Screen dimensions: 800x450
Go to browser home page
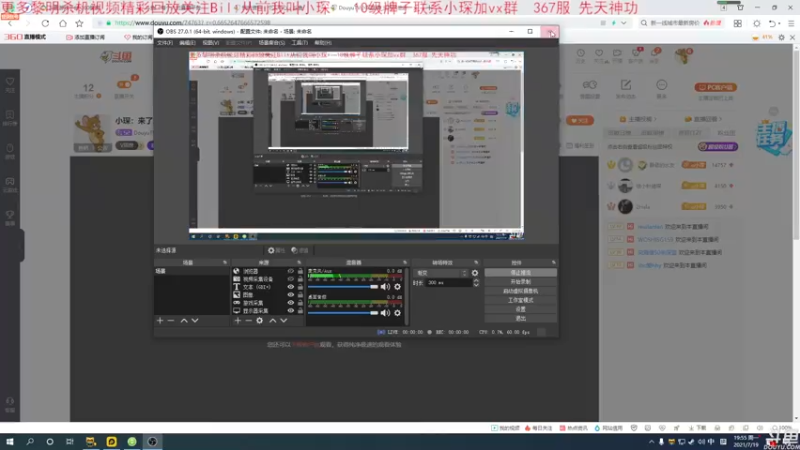tap(63, 23)
